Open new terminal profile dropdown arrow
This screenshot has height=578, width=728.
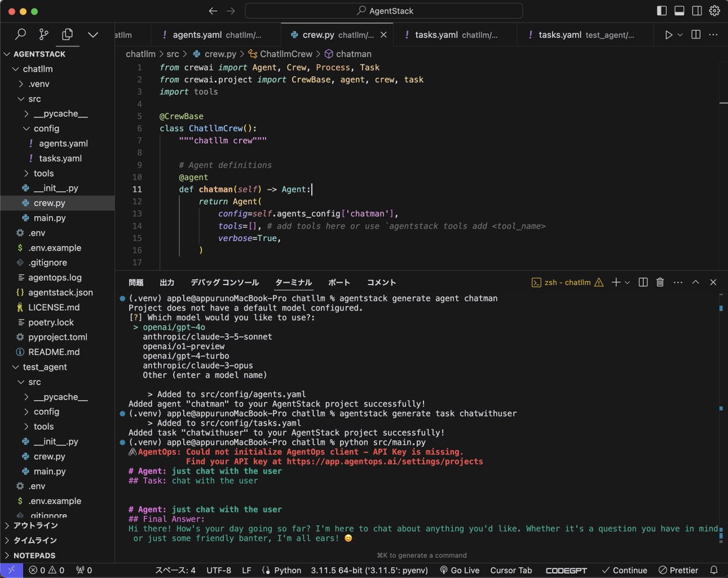click(x=627, y=282)
